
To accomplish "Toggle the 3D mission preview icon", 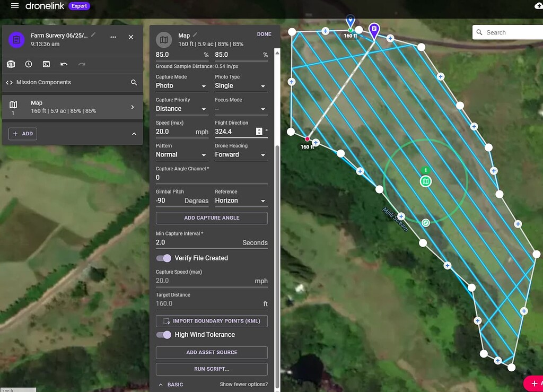I will (x=11, y=64).
